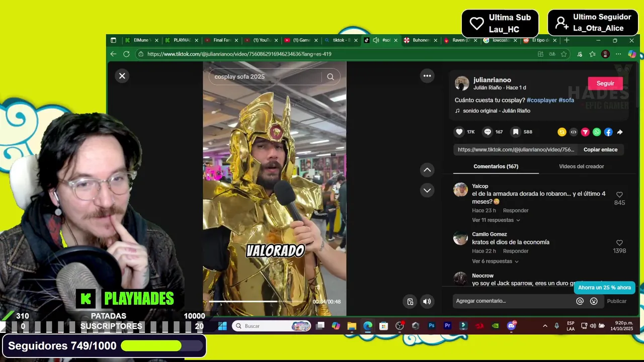
Task: Open Edge settings and more menu
Action: coord(618,54)
